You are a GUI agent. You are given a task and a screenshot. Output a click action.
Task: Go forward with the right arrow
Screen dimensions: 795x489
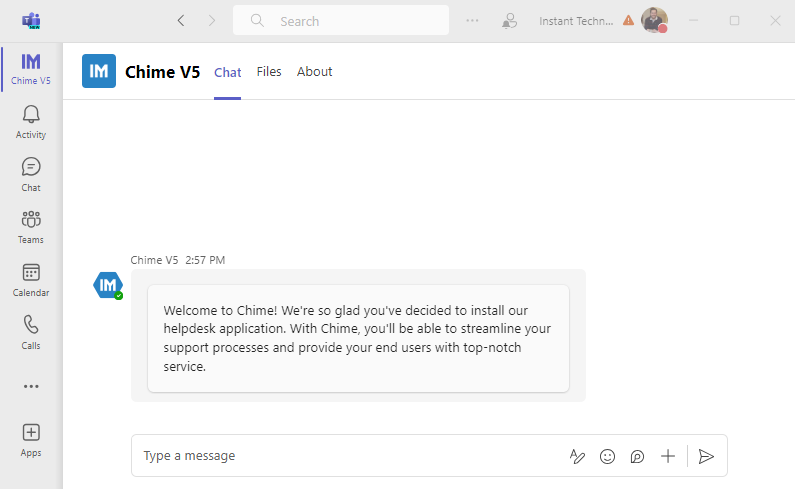pos(212,21)
